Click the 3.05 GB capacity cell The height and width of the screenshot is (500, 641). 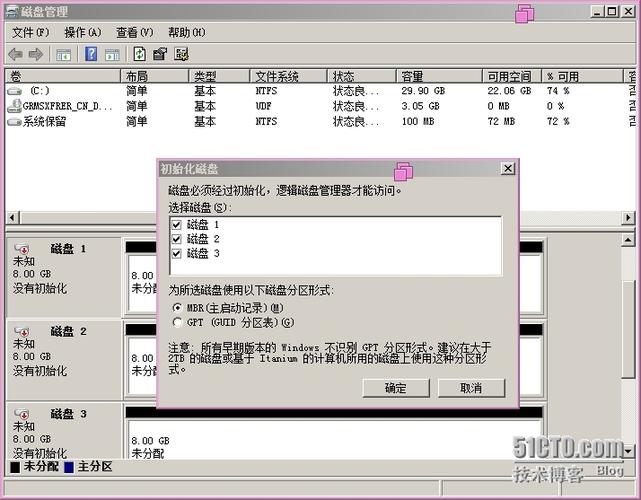pos(420,106)
